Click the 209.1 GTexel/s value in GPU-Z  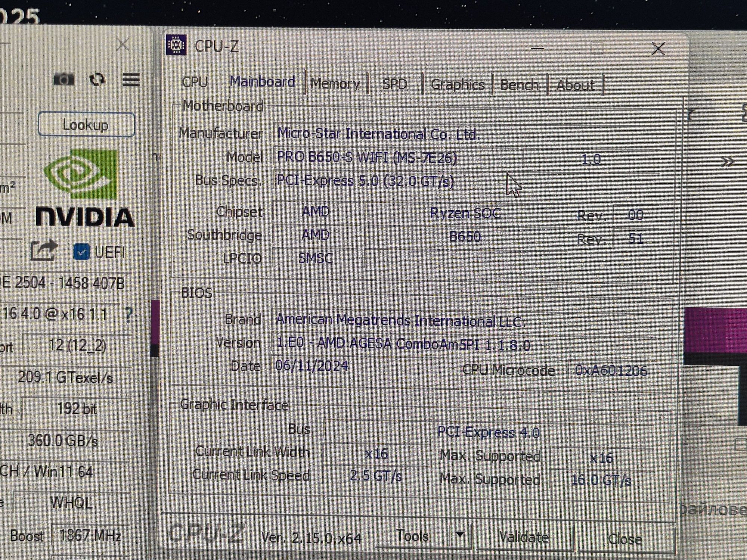click(x=66, y=378)
